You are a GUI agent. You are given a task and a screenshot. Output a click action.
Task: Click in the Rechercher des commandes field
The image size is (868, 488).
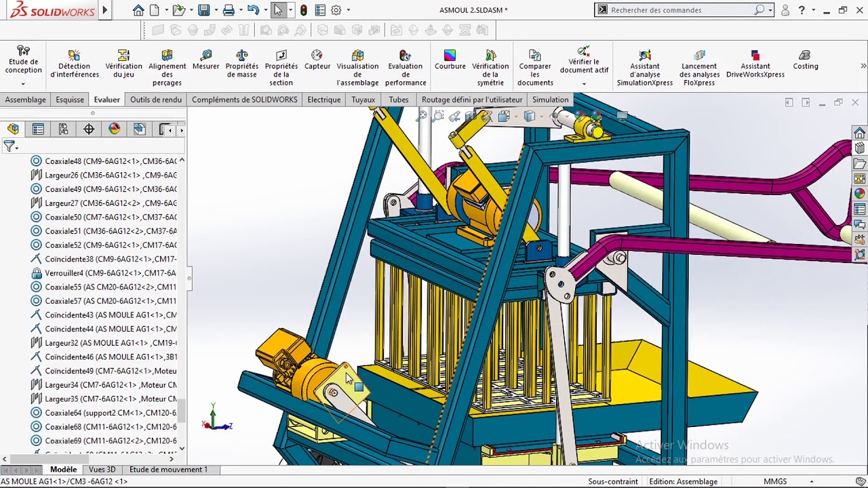point(681,10)
